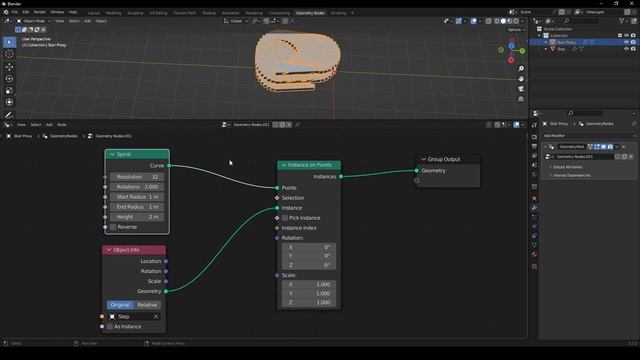Toggle camera view gizmo in viewport
The image size is (640, 360).
pos(521,89)
